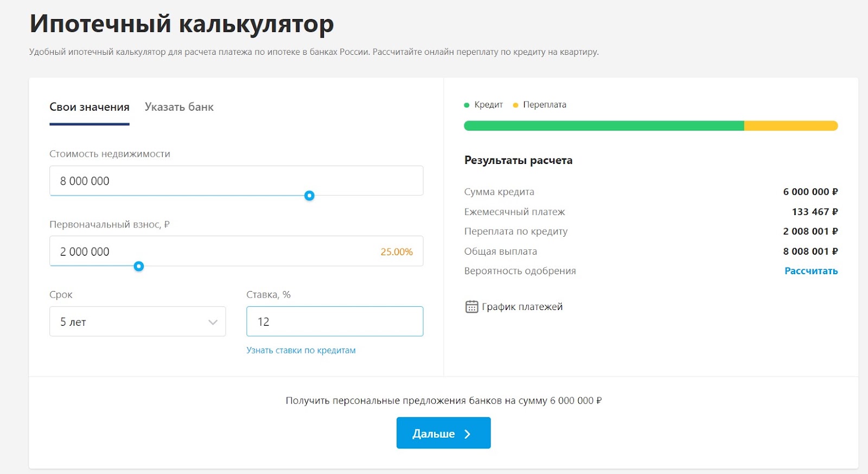Click the Первоначальный взнос input field
868x474 pixels.
237,251
